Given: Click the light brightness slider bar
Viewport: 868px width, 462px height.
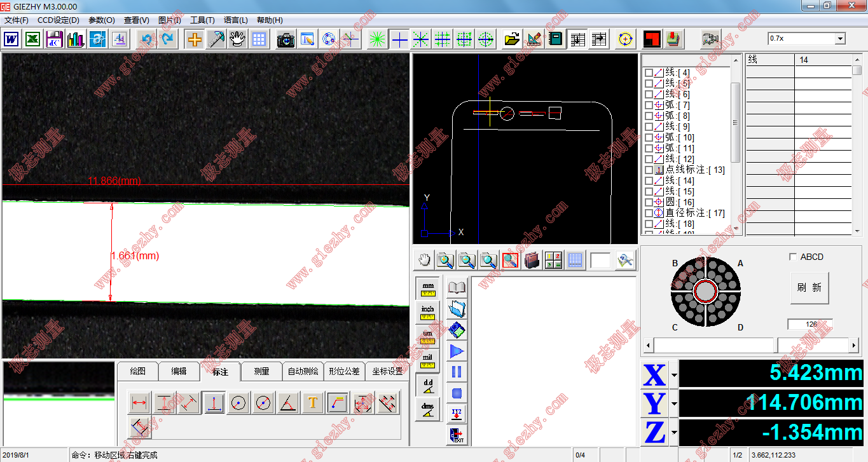Looking at the screenshot, I should tap(750, 345).
